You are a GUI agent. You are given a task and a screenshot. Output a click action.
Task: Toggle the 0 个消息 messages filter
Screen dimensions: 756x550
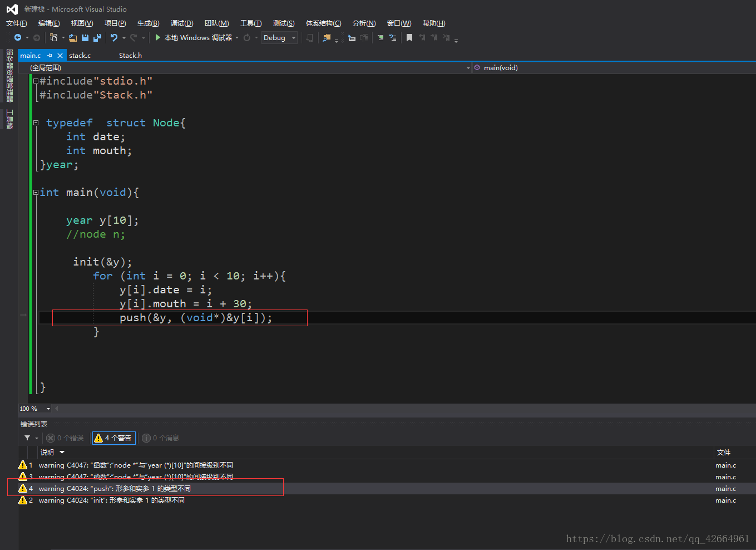[161, 438]
